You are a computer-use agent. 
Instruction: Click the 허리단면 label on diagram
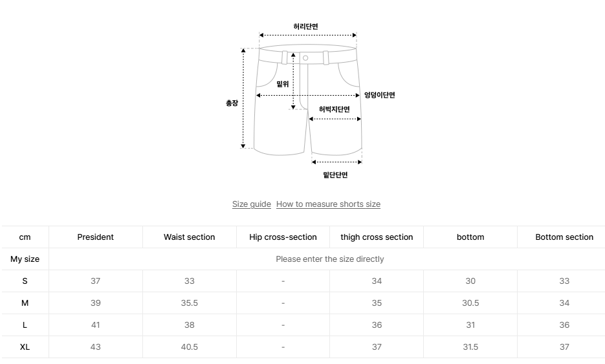305,27
